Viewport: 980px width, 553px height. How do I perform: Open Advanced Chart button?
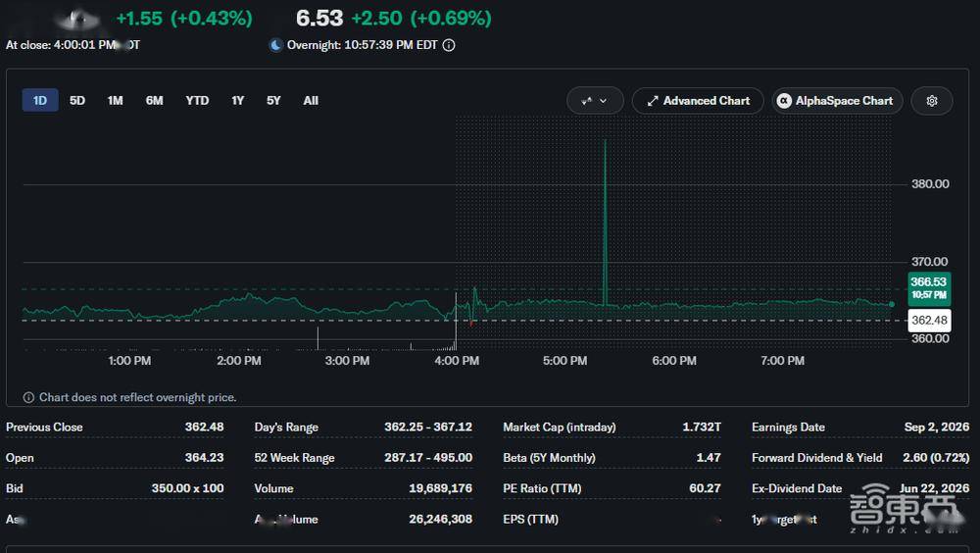point(698,101)
